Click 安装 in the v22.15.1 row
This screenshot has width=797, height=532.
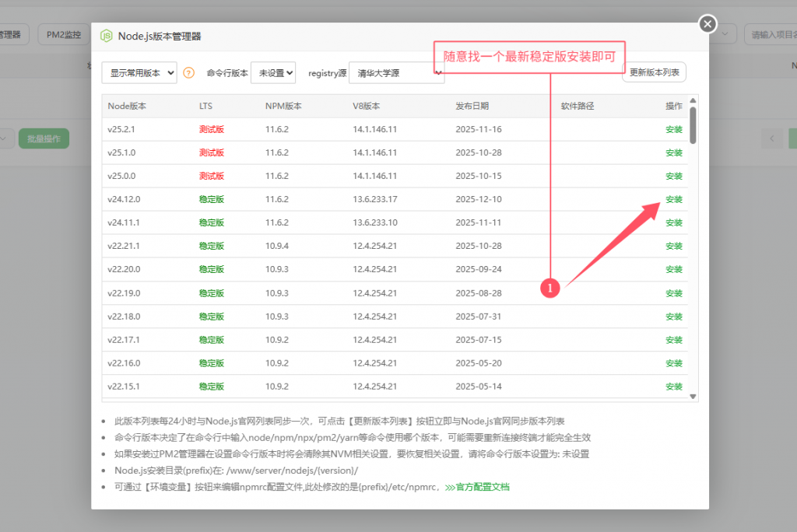673,387
